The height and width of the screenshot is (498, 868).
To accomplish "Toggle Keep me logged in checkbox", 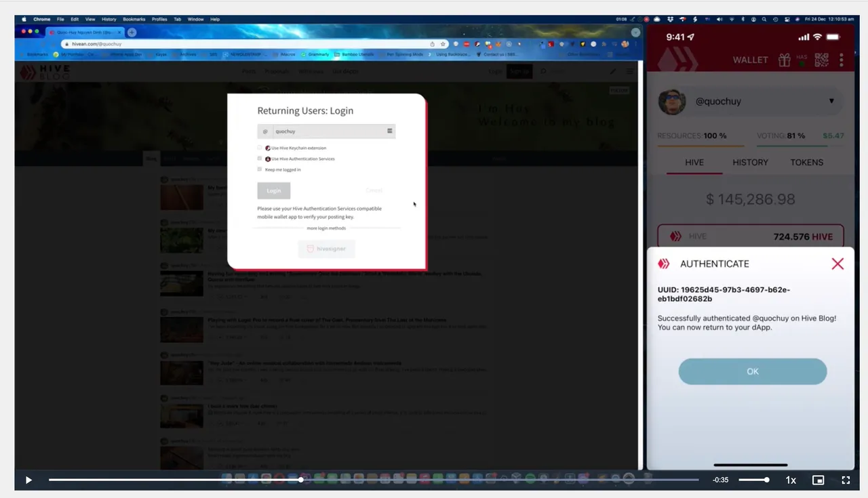I will (260, 169).
